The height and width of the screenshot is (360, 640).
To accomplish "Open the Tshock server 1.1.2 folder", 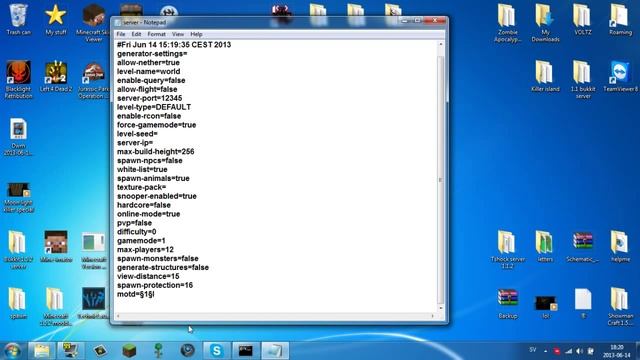I will pyautogui.click(x=507, y=250).
